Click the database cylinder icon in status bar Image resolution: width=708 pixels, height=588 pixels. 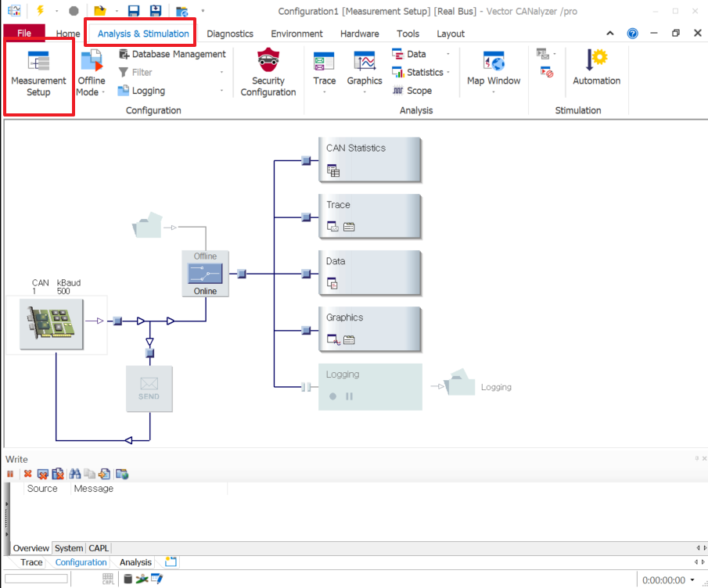coord(128,579)
